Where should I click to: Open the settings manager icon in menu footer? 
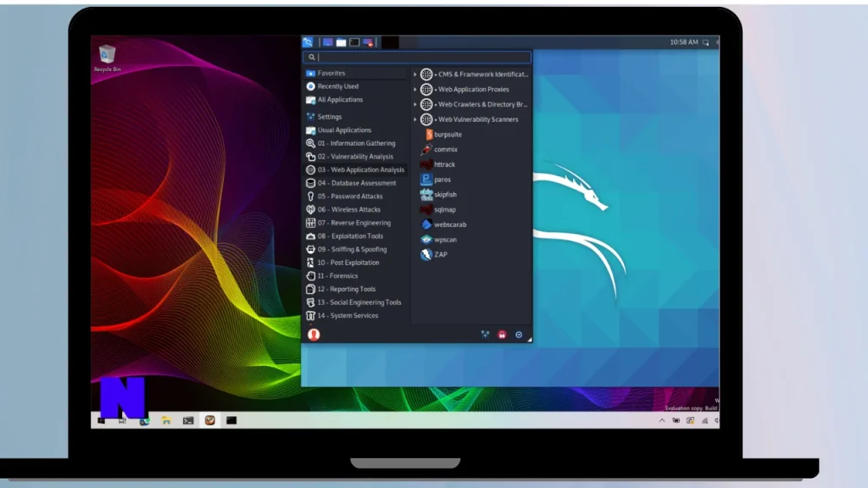[x=485, y=334]
